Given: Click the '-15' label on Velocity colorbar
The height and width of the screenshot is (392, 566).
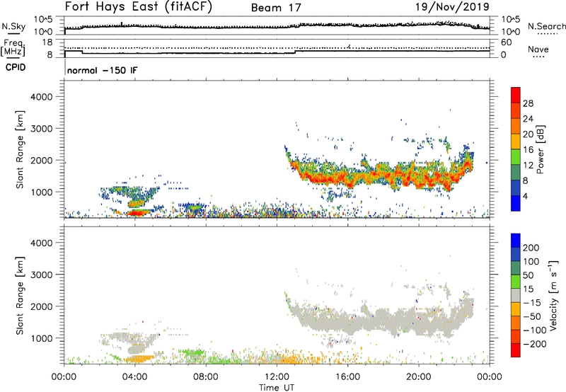Looking at the screenshot, I should (532, 303).
